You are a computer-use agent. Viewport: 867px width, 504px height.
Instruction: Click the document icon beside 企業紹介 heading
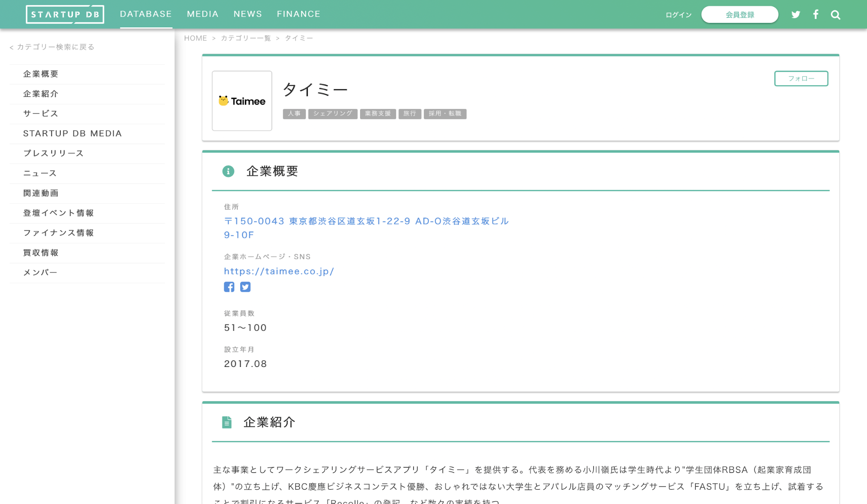(x=227, y=422)
